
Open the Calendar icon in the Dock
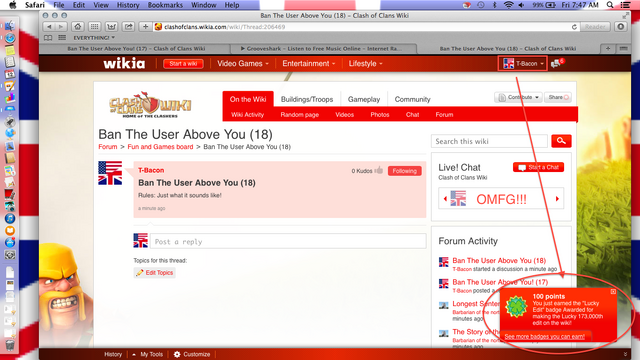[10, 74]
